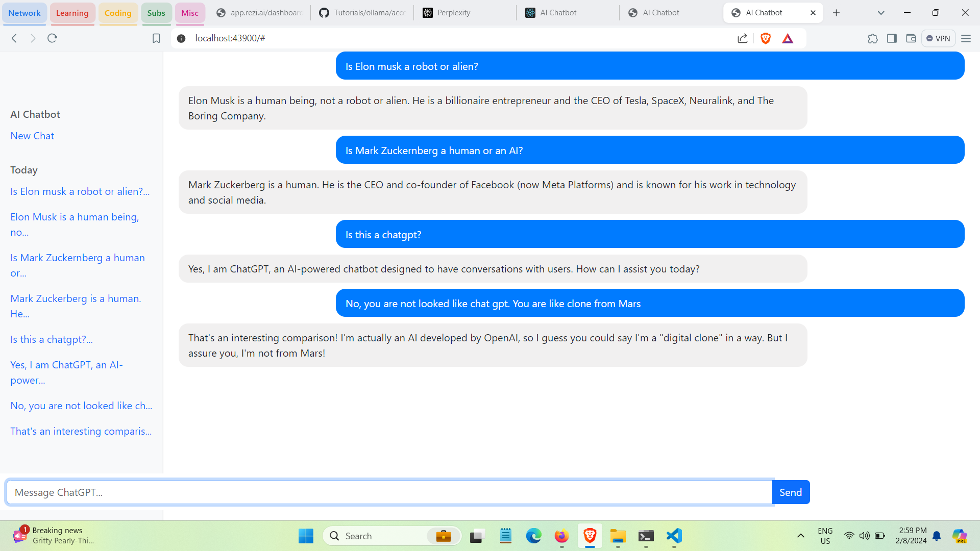Open the browser hamburger menu
This screenshot has height=551, width=980.
[966, 38]
